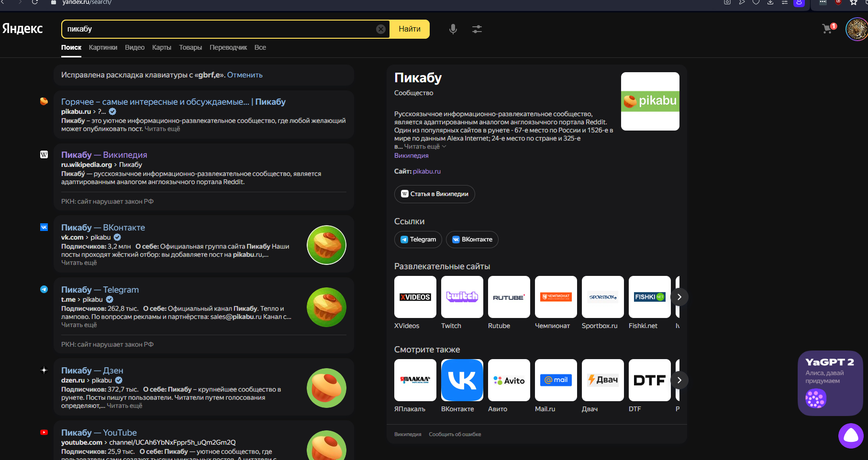
Task: Open the Mail.ru tile in Смотрите также
Action: (x=556, y=380)
